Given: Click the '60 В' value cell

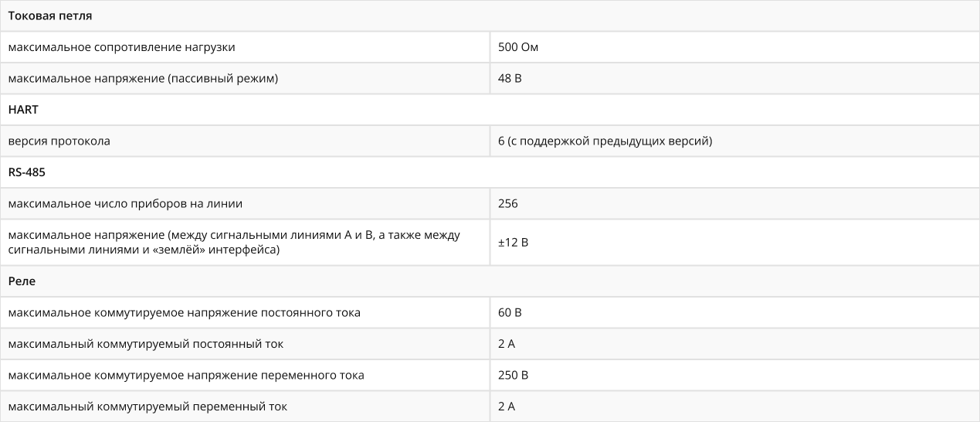Looking at the screenshot, I should pyautogui.click(x=734, y=313).
